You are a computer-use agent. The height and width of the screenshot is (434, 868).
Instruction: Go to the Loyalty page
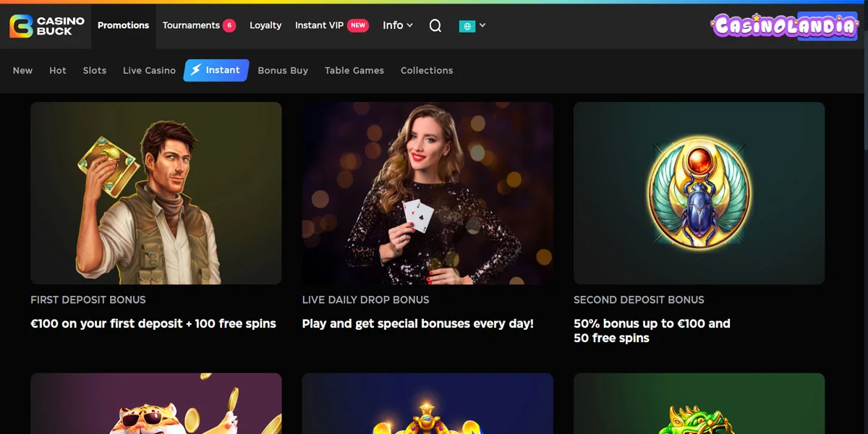pos(265,25)
